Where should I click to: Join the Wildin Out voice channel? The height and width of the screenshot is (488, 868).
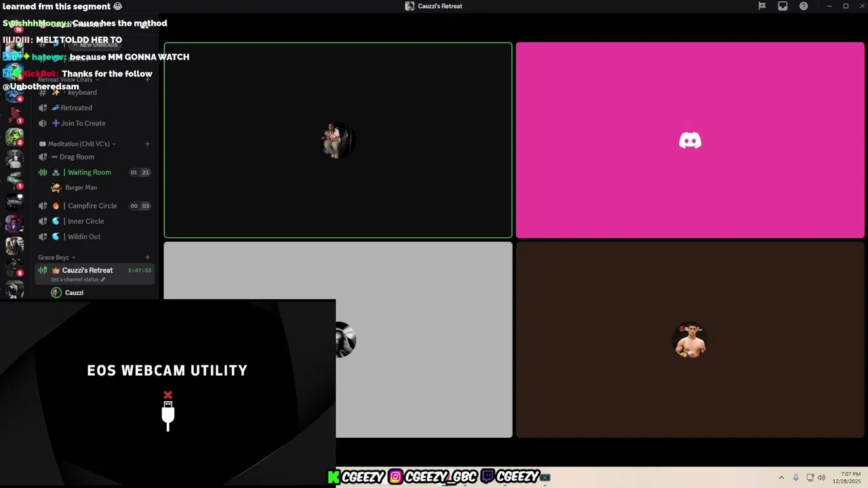[94, 237]
